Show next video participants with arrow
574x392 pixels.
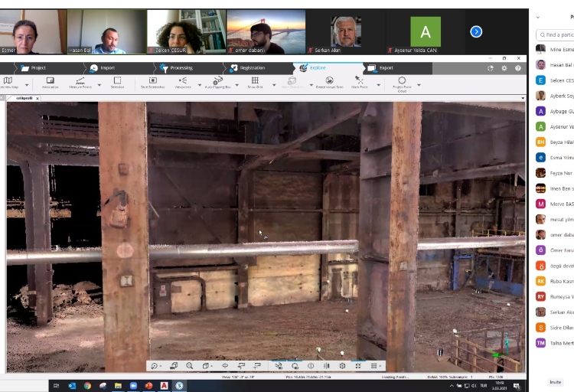tap(476, 31)
